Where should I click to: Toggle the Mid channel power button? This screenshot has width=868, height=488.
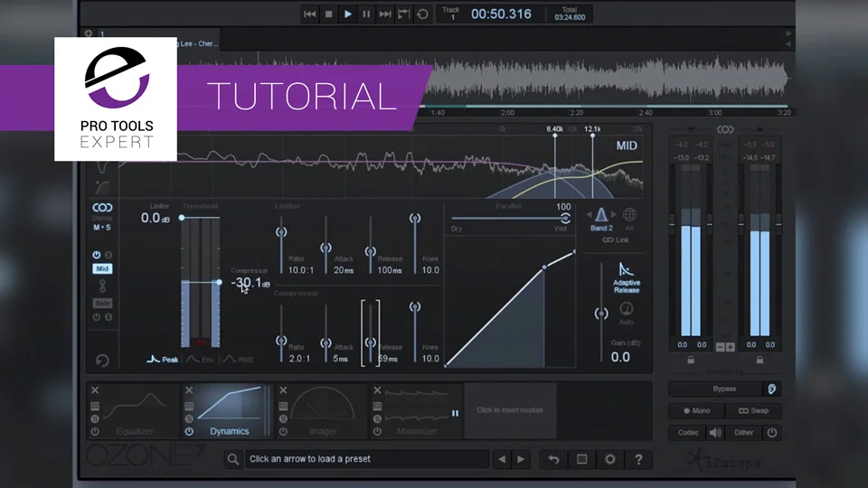tap(97, 255)
